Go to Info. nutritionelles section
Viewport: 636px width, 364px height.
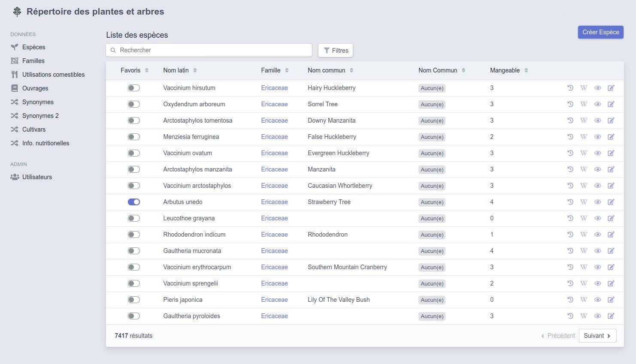tap(45, 143)
